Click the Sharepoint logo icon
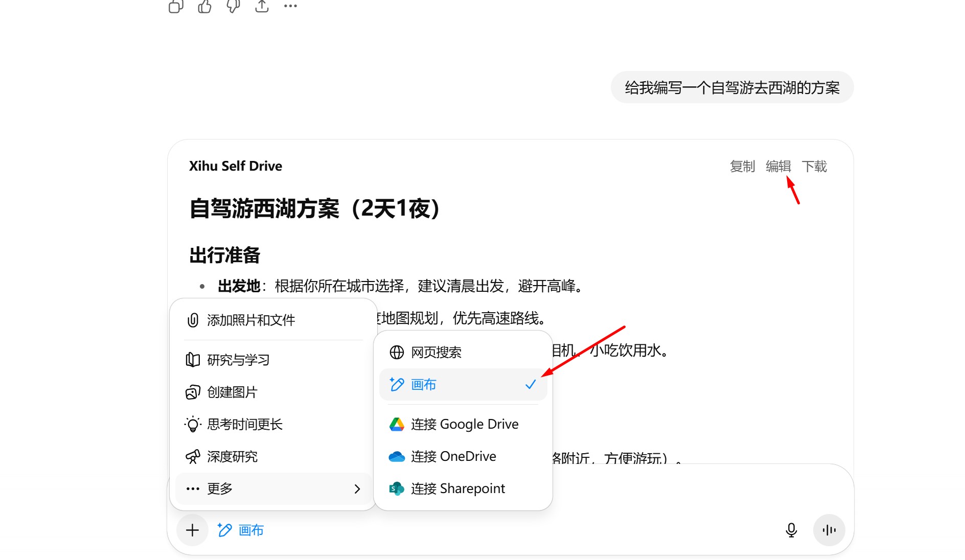Viewport: 965px width, 560px height. [397, 488]
